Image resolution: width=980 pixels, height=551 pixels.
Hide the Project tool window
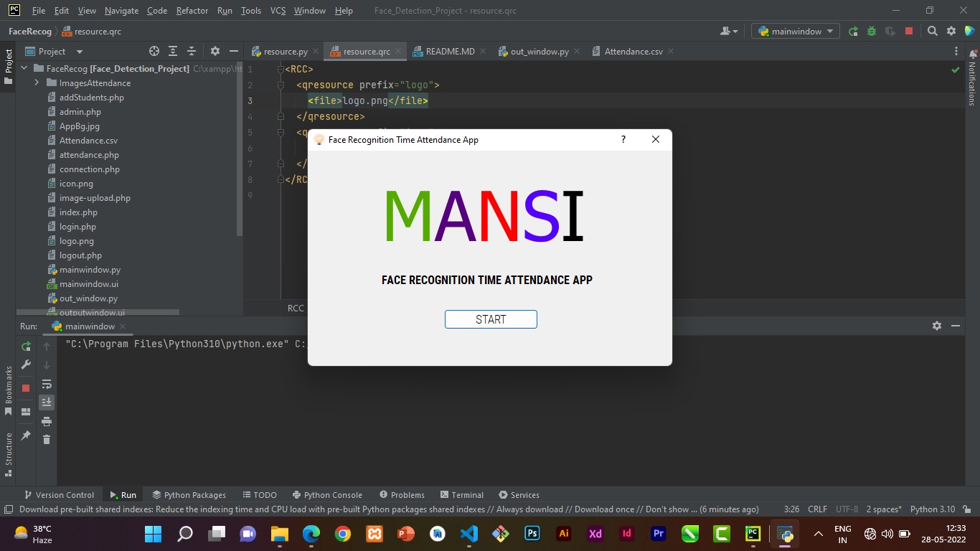234,52
